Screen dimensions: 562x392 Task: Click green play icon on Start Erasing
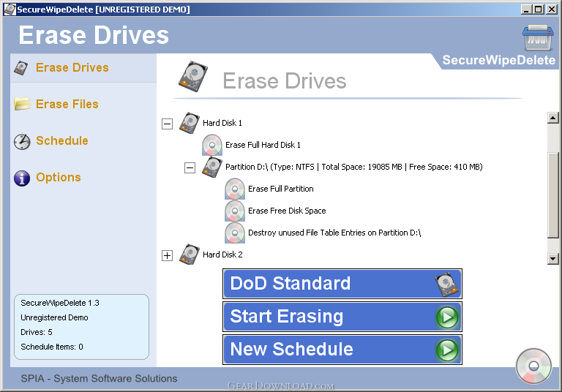[x=447, y=317]
